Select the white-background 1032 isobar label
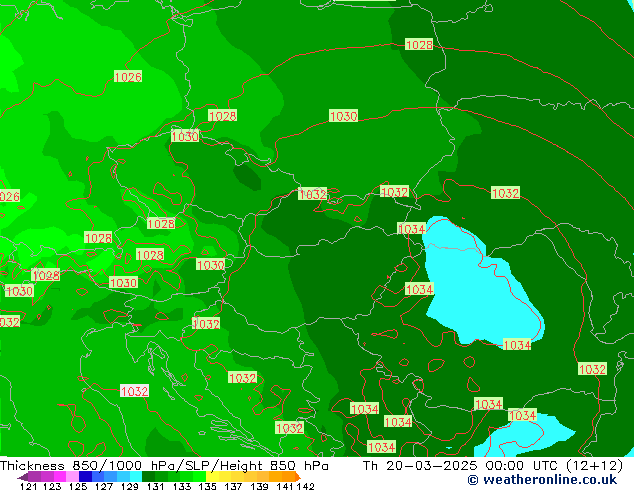The height and width of the screenshot is (490, 634). pyautogui.click(x=134, y=391)
